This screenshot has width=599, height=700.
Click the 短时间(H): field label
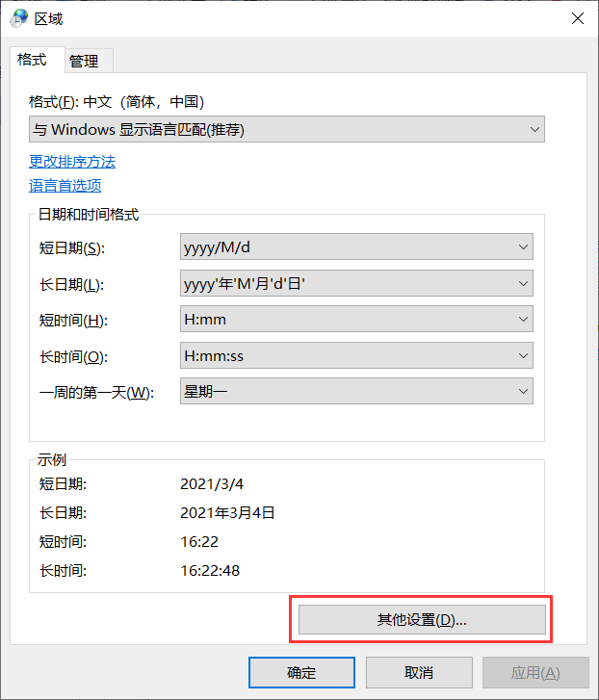[x=73, y=320]
